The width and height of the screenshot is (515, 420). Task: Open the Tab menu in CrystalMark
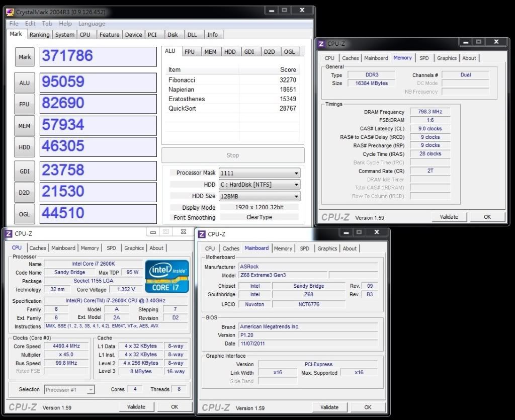point(47,23)
